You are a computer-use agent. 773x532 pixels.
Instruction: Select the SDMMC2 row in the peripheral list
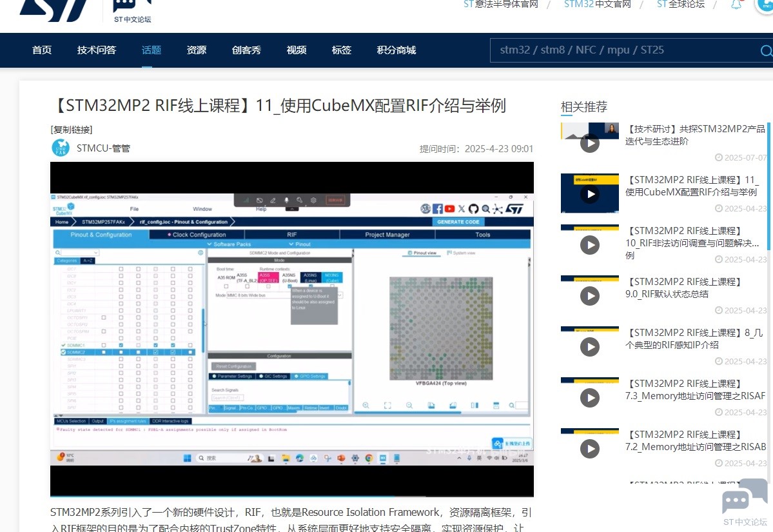[128, 353]
